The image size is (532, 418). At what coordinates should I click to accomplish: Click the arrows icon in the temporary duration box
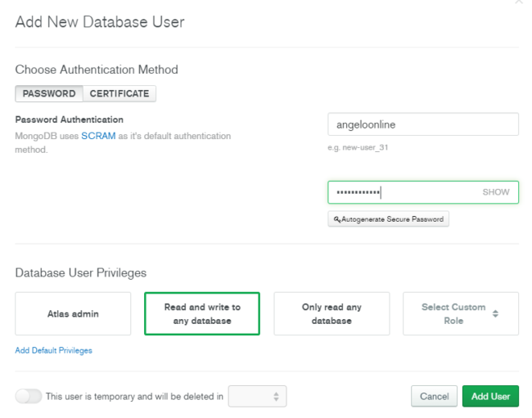point(276,396)
